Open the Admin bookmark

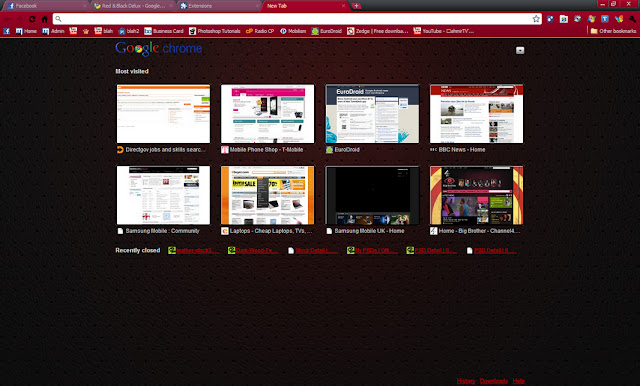(53, 31)
